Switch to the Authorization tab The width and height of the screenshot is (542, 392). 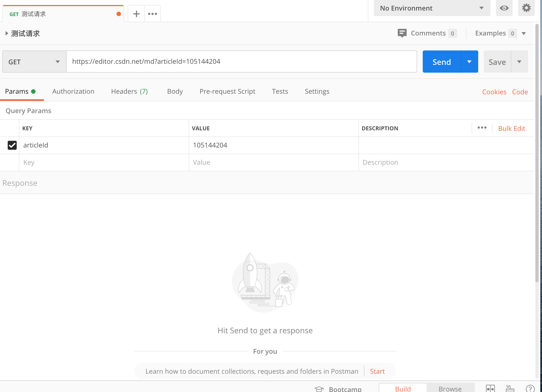coord(73,91)
